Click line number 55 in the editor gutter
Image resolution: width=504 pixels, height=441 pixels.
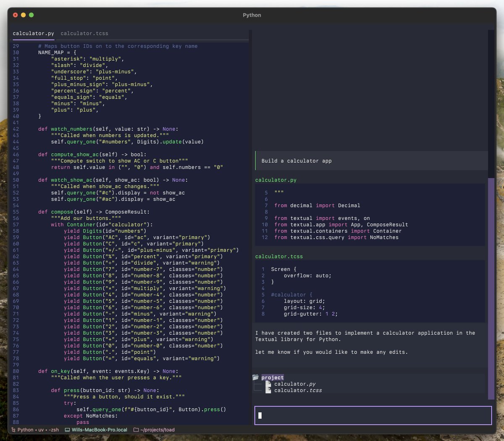(16, 212)
